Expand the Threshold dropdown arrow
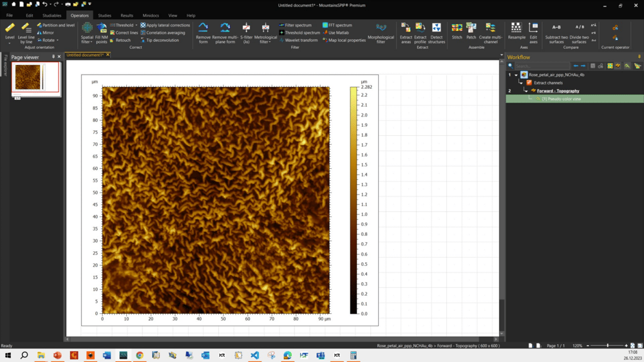The image size is (644, 362). point(137,25)
